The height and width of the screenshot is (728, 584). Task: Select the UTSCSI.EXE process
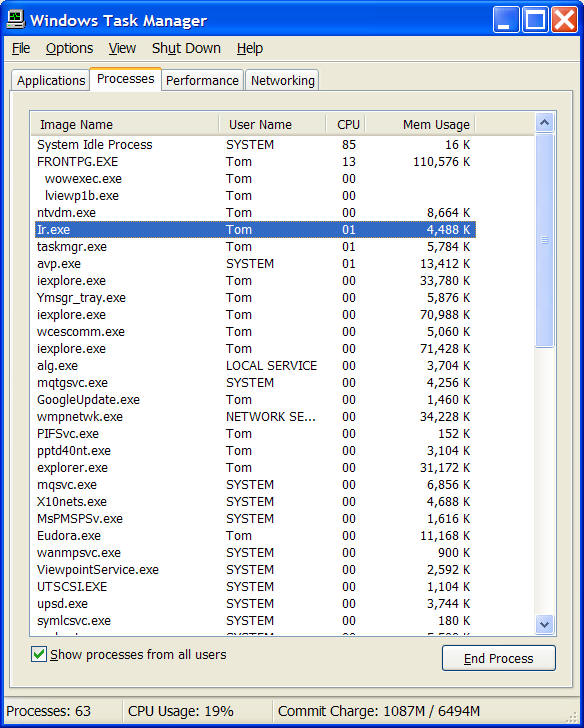pyautogui.click(x=254, y=587)
